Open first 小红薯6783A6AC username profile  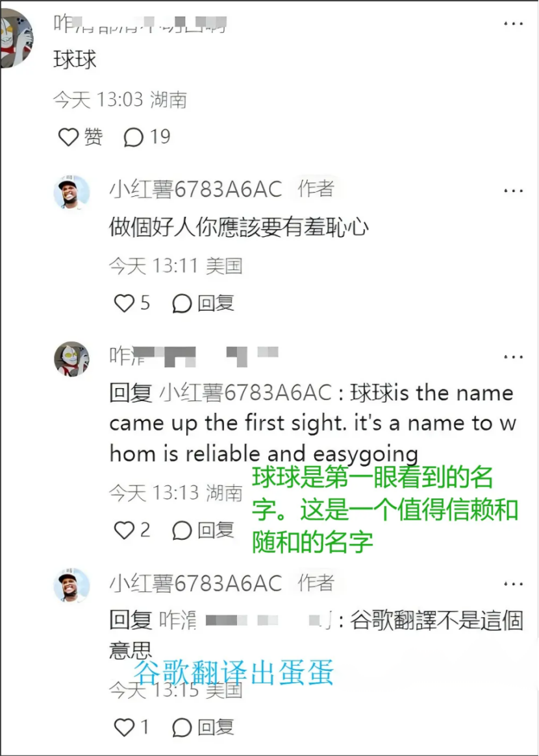tap(195, 189)
